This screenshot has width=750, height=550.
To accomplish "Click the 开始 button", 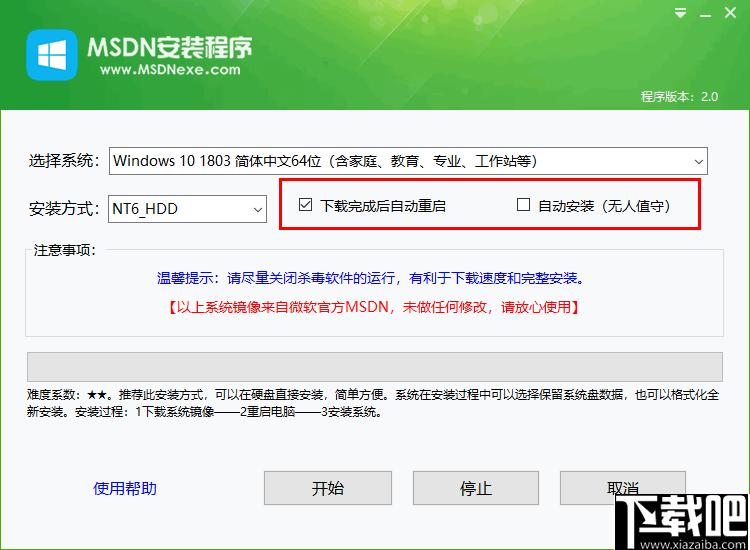I will [328, 488].
